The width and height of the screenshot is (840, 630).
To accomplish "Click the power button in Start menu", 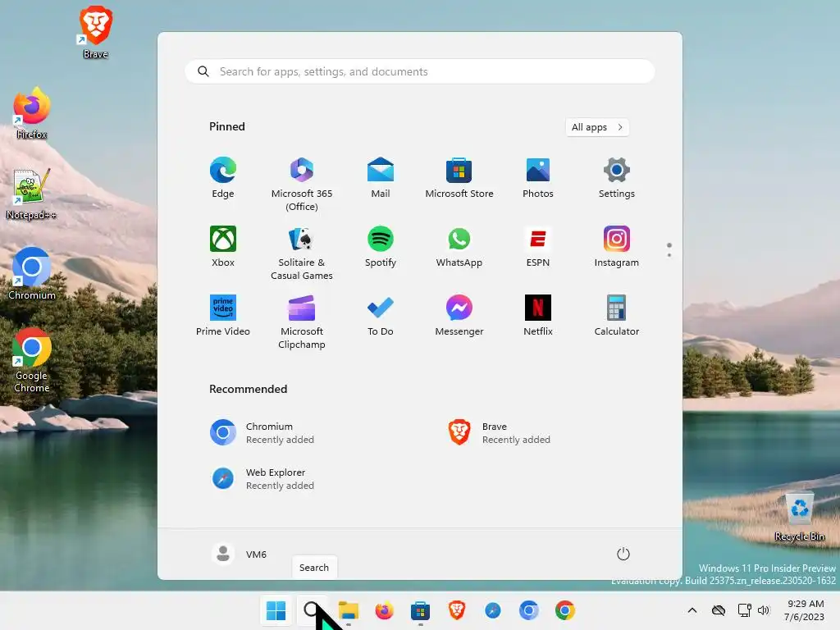I will pos(623,554).
